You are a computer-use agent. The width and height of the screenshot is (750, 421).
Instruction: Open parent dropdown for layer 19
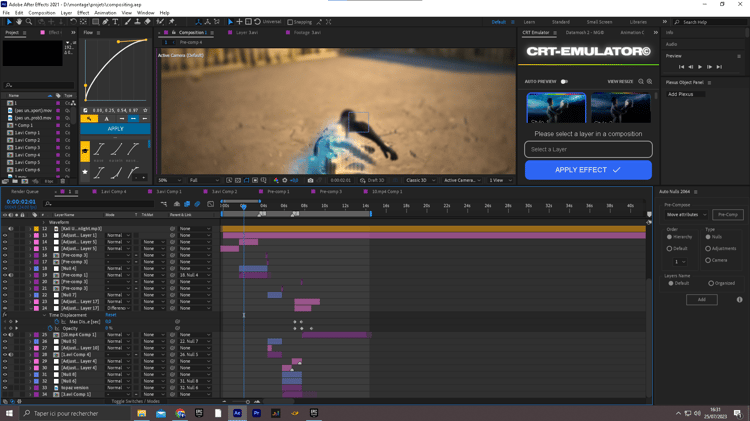click(x=195, y=275)
